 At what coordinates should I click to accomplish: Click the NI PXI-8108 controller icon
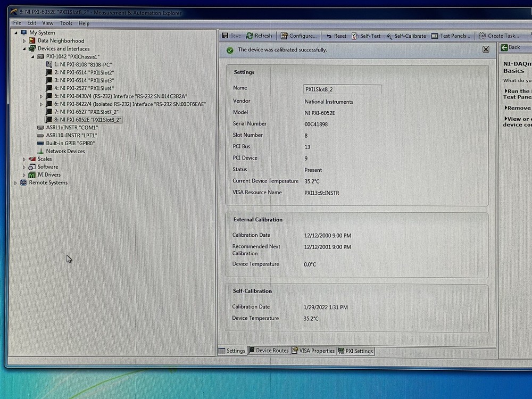[49, 64]
